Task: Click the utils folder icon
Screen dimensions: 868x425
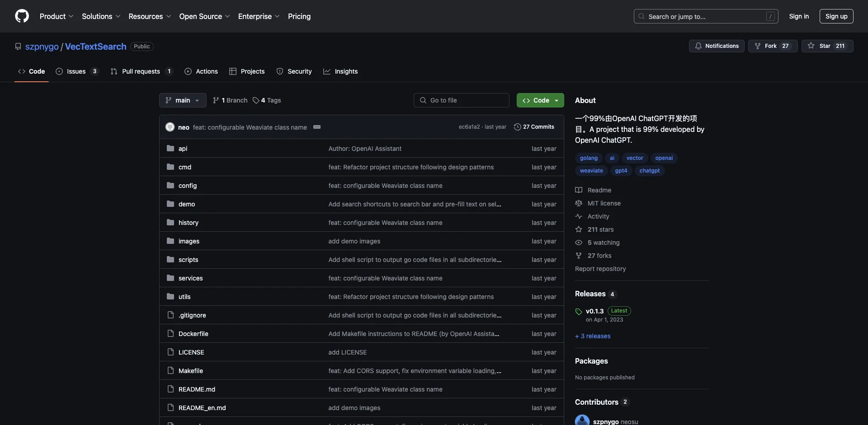Action: [x=170, y=296]
